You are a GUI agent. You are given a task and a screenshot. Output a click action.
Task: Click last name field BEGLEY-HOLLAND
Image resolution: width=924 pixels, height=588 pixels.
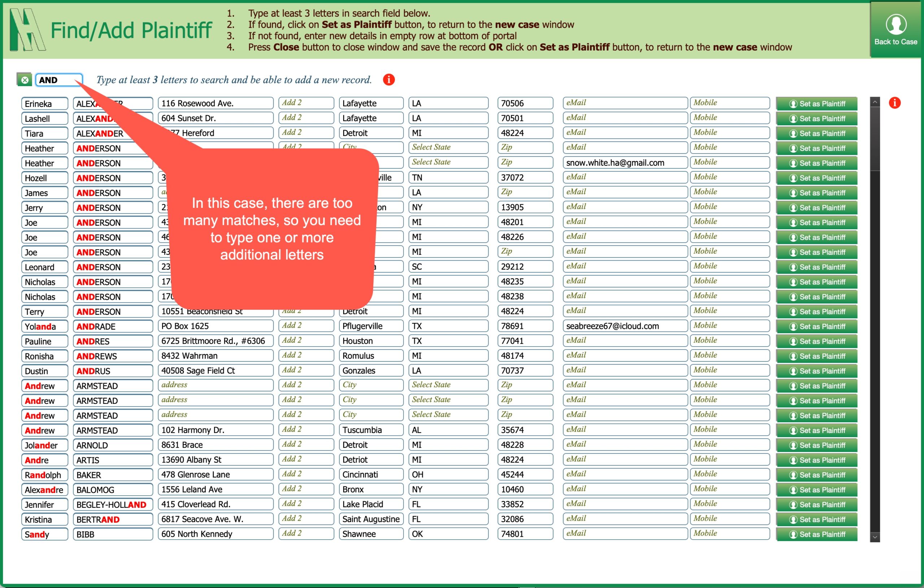tap(113, 504)
